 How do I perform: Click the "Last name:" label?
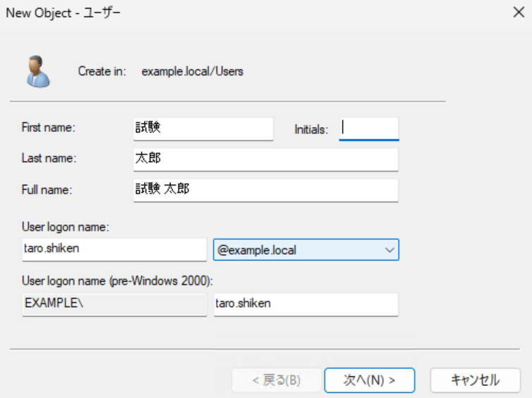(49, 159)
